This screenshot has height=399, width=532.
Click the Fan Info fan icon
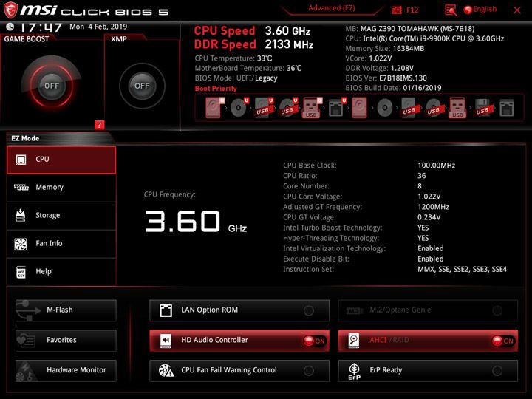pyautogui.click(x=21, y=244)
